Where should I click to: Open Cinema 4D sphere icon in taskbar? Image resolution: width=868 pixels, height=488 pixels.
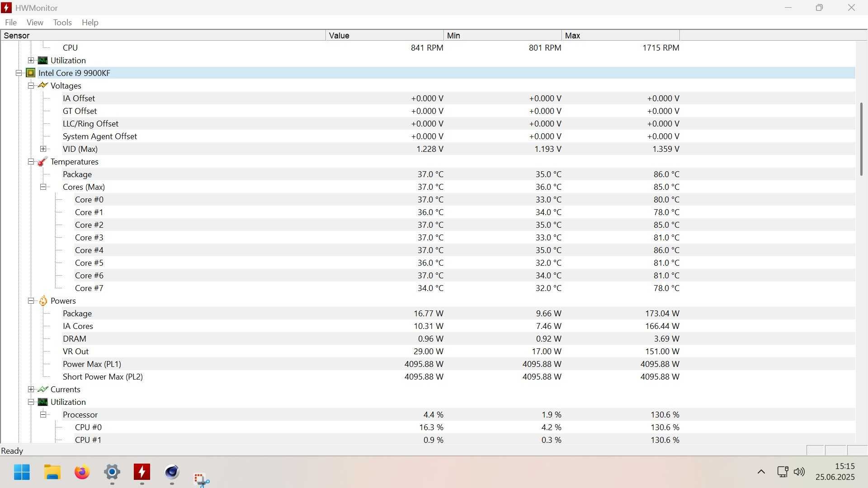pyautogui.click(x=172, y=472)
